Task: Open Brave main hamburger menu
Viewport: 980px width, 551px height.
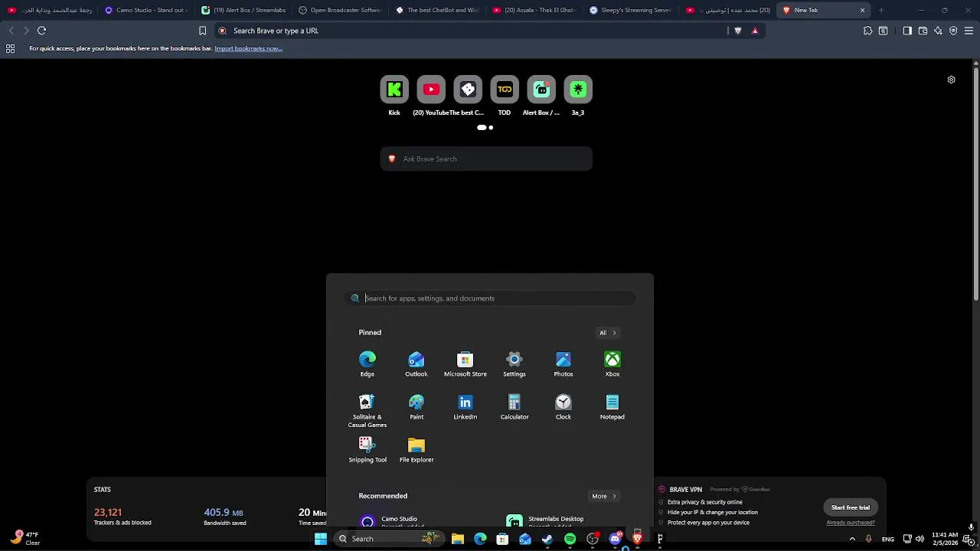Action: pos(969,31)
